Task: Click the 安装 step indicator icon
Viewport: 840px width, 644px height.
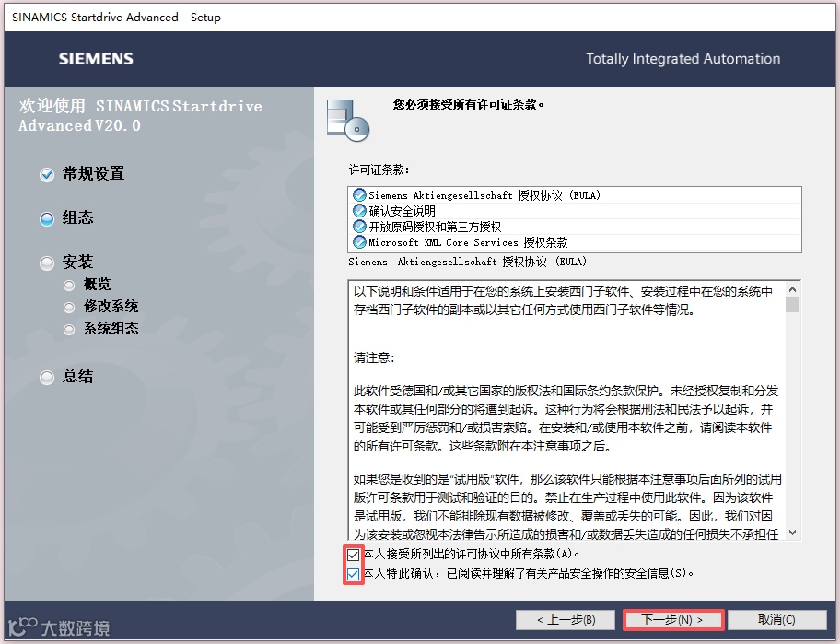Action: 47,263
